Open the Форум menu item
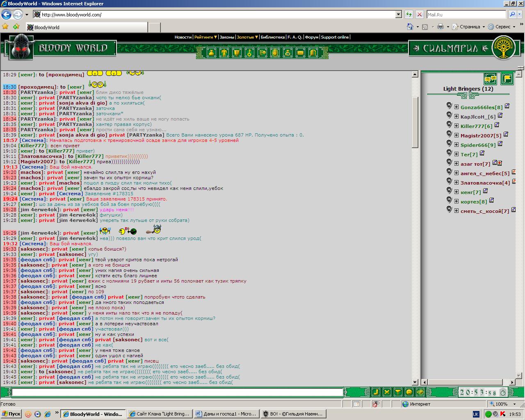 (312, 37)
